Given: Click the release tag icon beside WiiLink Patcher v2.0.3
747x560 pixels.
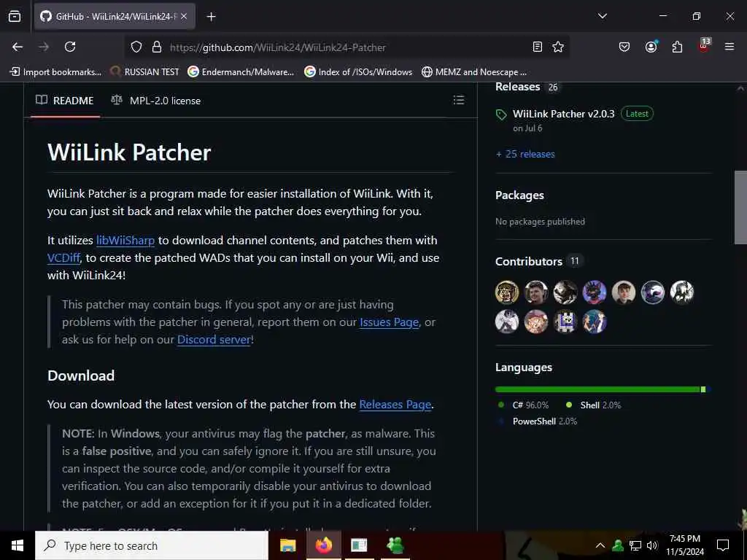Looking at the screenshot, I should [x=500, y=114].
